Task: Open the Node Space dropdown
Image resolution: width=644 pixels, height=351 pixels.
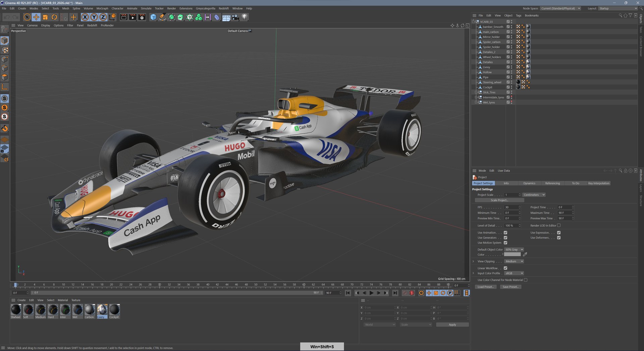Action: click(560, 8)
